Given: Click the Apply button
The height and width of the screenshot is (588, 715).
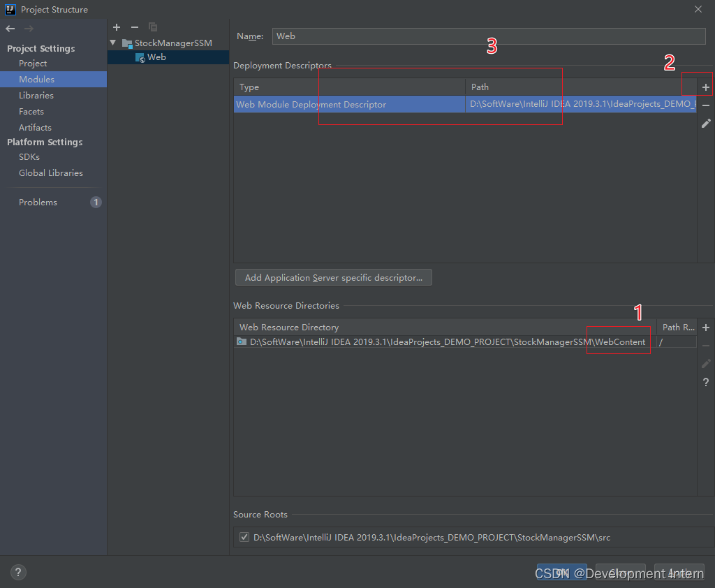Looking at the screenshot, I should click(679, 573).
